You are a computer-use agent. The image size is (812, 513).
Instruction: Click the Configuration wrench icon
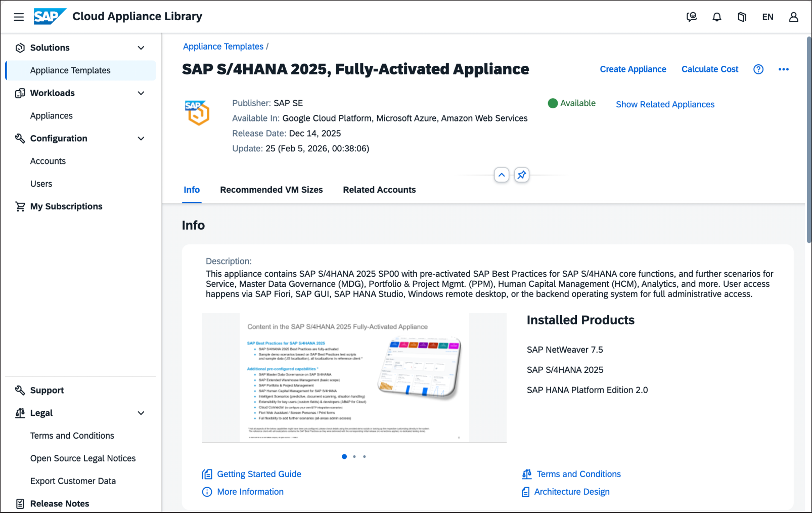tap(20, 138)
